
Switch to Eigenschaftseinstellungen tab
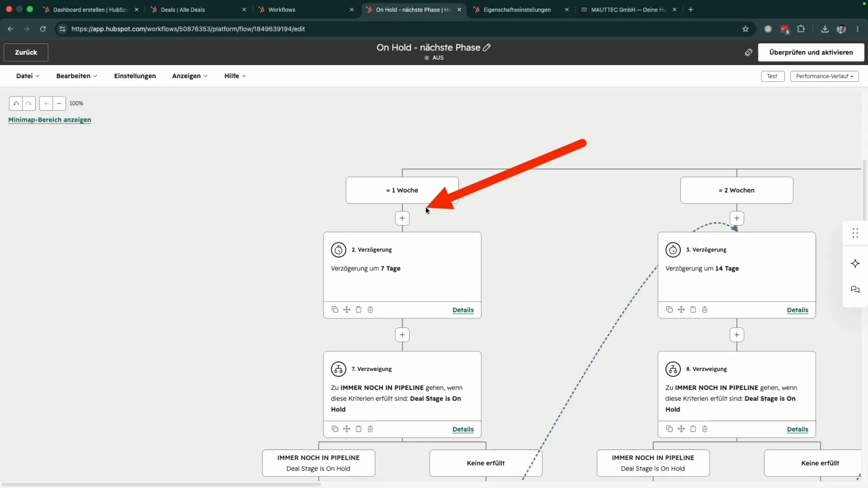tap(521, 10)
